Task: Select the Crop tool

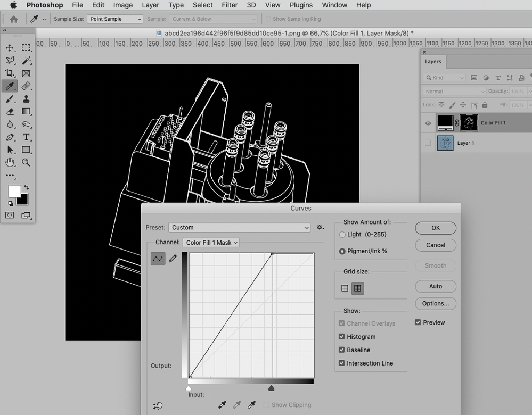Action: click(x=10, y=73)
